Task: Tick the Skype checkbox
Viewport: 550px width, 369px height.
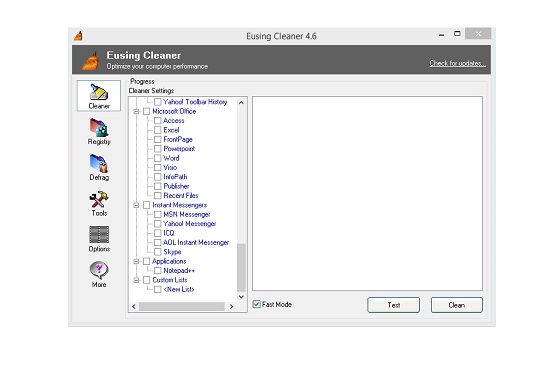Action: [158, 252]
